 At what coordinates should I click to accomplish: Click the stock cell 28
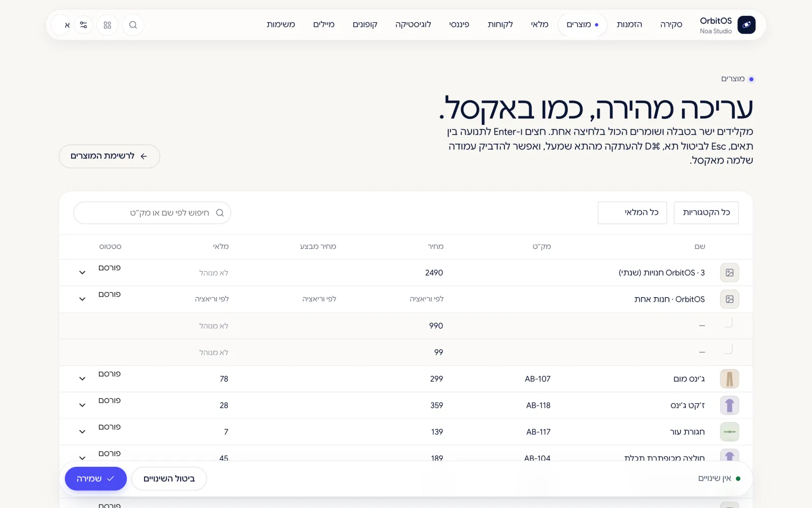[x=224, y=405]
